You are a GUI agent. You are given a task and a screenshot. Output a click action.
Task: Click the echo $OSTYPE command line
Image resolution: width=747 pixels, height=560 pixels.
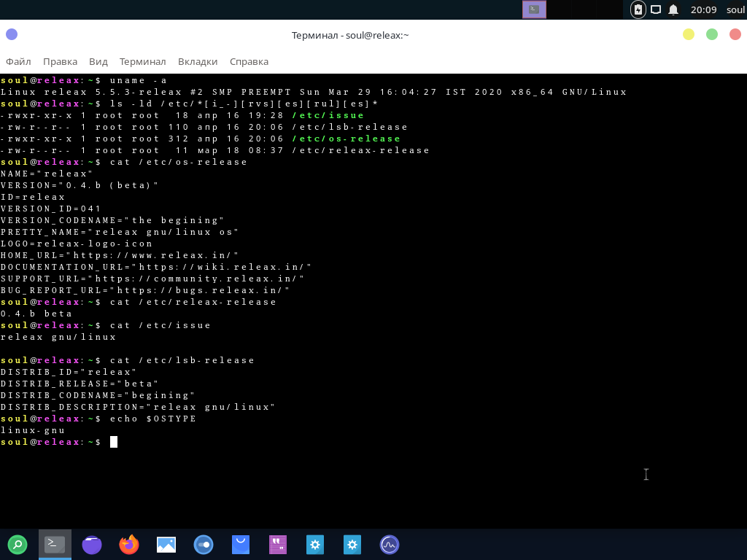tap(98, 419)
